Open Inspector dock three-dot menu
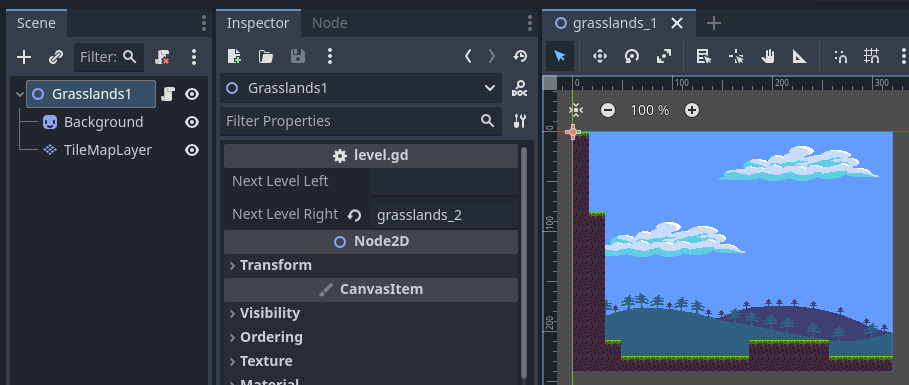Viewport: 909px width, 385px height. coord(529,23)
